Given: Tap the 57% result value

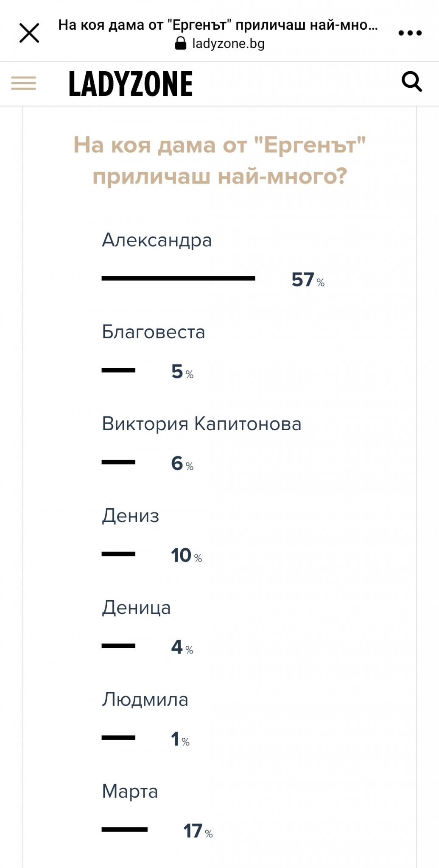Looking at the screenshot, I should 308,280.
